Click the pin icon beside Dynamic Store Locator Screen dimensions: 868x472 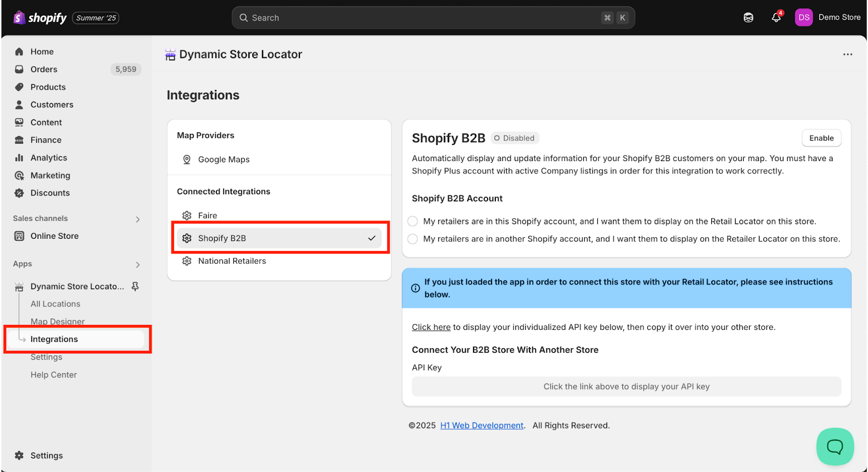pos(135,286)
